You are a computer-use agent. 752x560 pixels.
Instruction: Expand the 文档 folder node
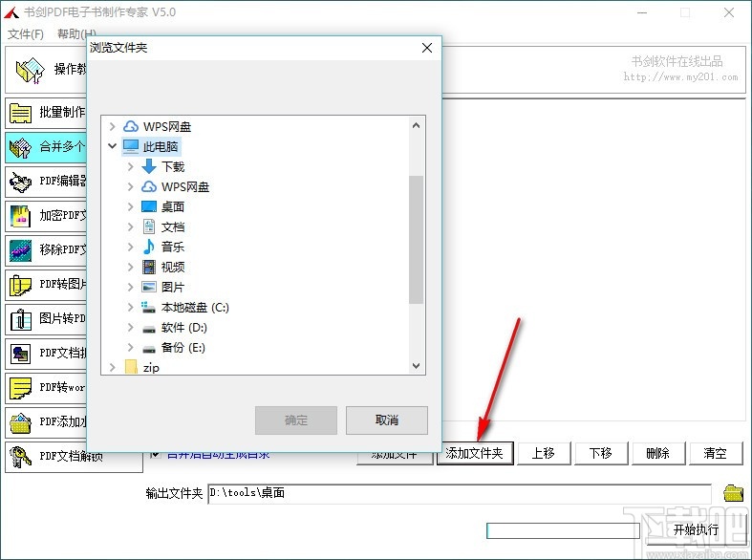131,226
